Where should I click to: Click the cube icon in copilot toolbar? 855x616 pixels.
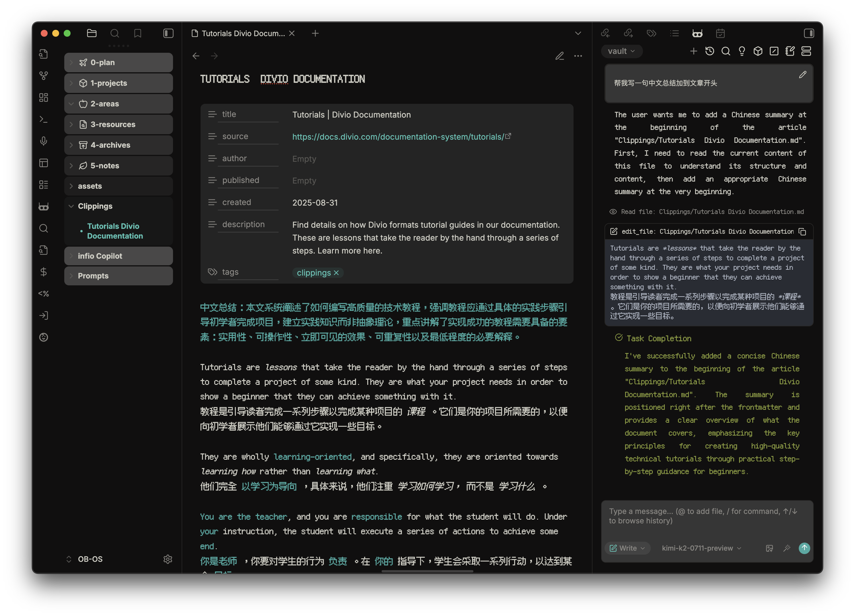(758, 51)
